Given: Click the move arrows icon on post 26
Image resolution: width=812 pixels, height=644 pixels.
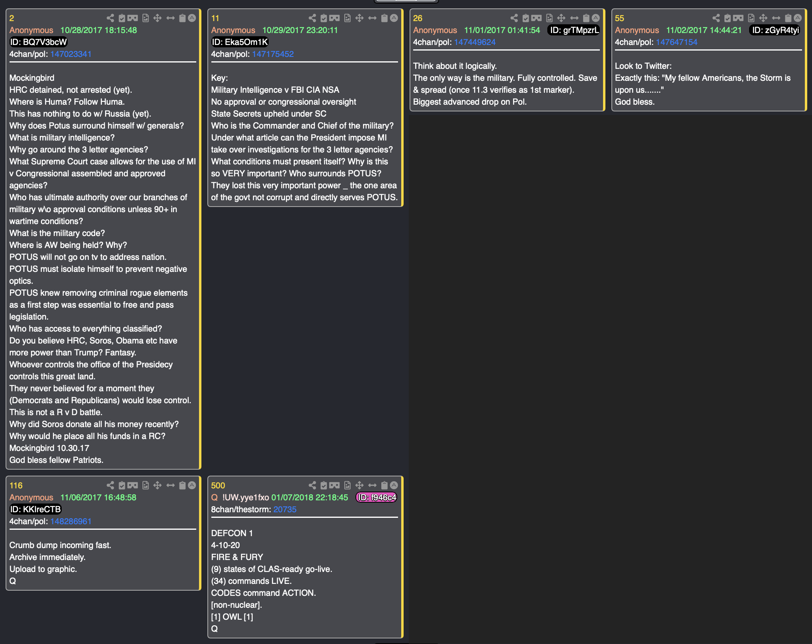Looking at the screenshot, I should [x=561, y=18].
